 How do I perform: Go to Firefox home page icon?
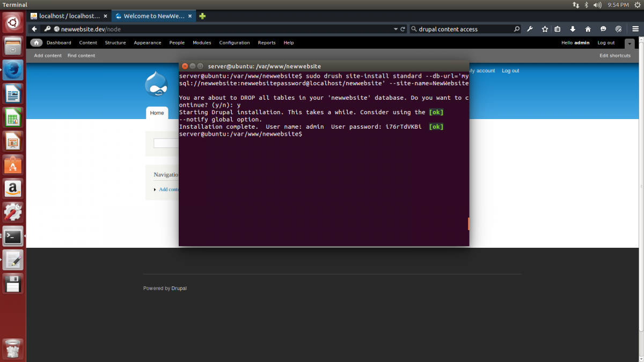coord(588,29)
